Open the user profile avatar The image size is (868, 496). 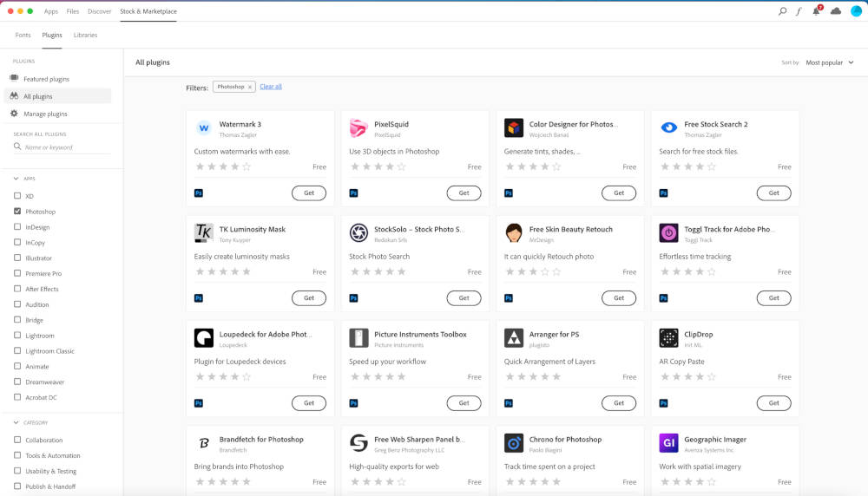(856, 11)
